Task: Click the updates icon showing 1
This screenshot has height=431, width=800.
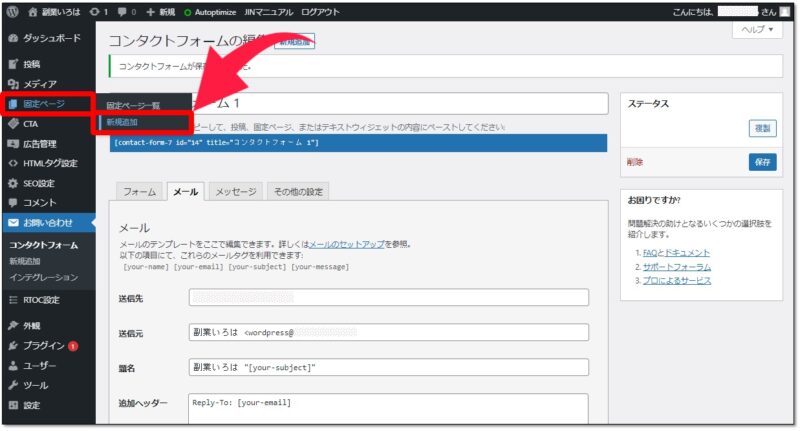Action: tap(94, 12)
